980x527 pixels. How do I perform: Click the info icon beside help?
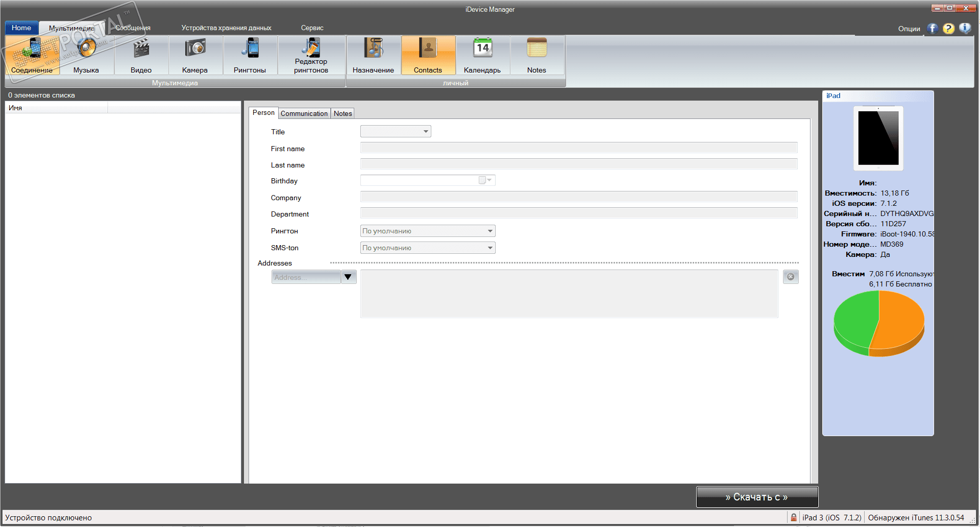click(x=965, y=29)
